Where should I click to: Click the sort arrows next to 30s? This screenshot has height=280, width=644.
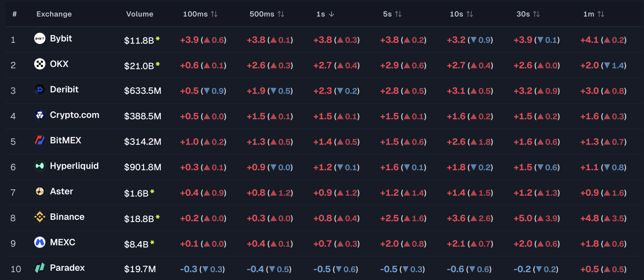pyautogui.click(x=536, y=14)
